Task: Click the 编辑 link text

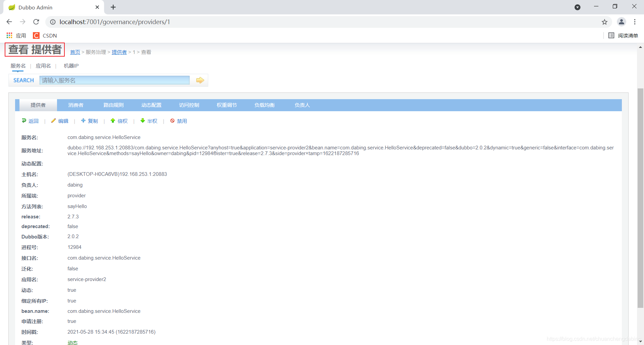Action: tap(63, 121)
